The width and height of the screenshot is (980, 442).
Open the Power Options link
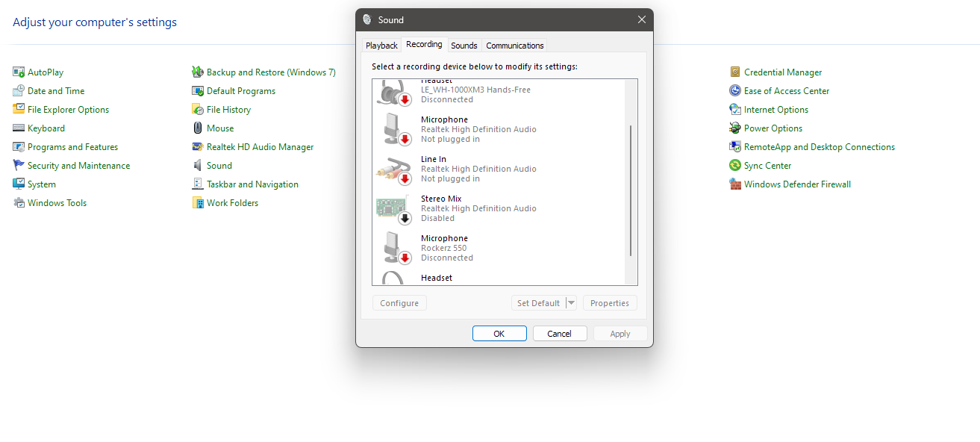pyautogui.click(x=773, y=128)
